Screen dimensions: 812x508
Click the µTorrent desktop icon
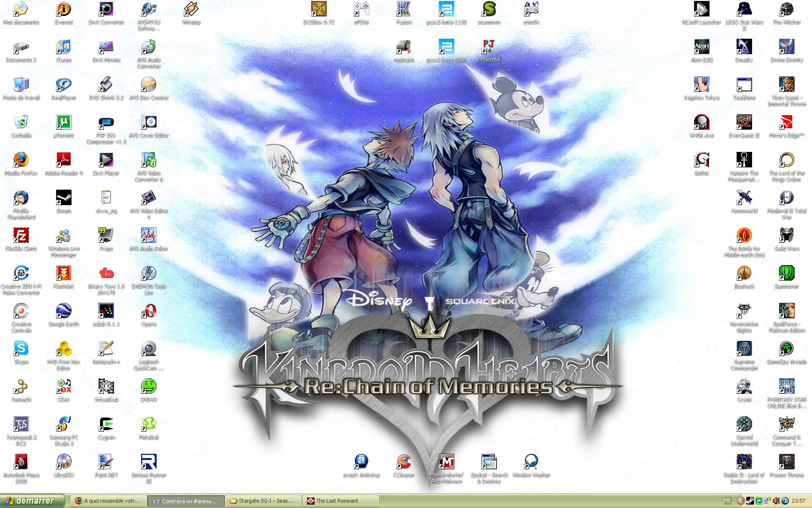click(64, 123)
